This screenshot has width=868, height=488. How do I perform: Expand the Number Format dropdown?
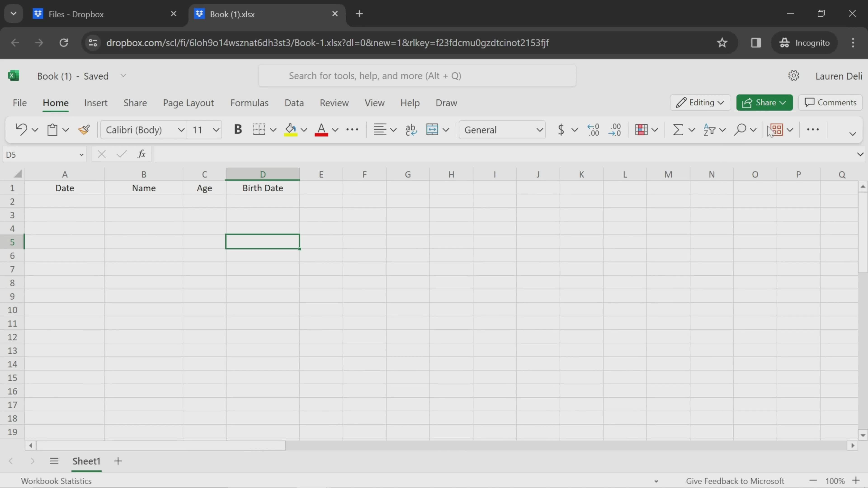pos(540,130)
